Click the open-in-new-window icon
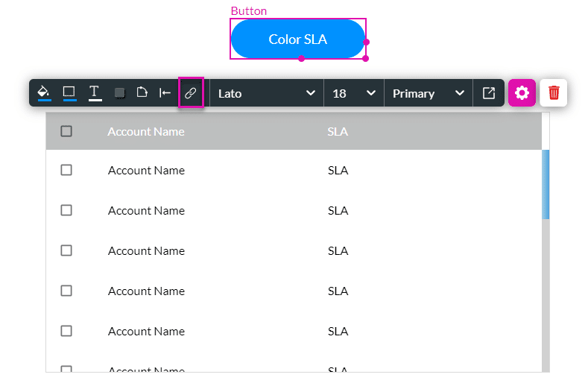The height and width of the screenshot is (389, 588). [x=489, y=93]
